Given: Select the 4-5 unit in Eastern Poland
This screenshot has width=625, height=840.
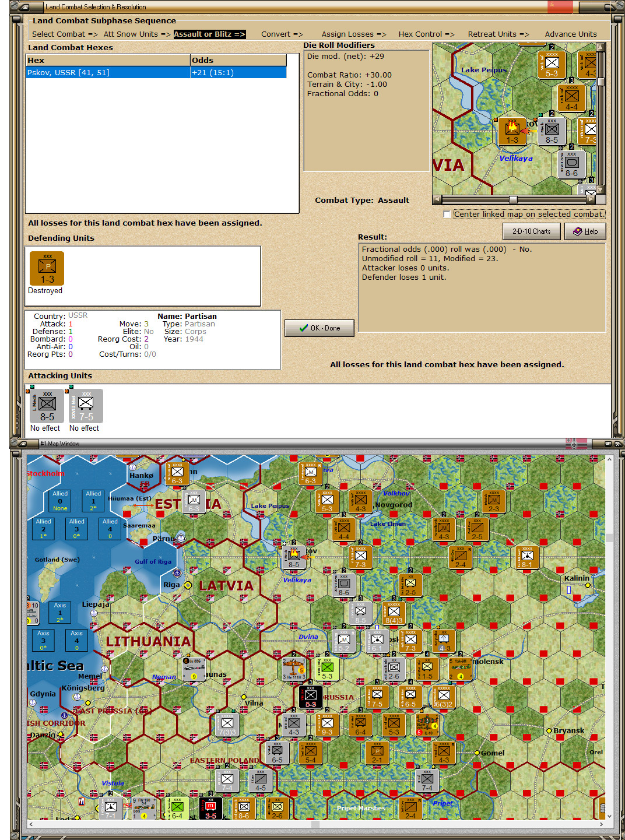Looking at the screenshot, I should point(261,780).
